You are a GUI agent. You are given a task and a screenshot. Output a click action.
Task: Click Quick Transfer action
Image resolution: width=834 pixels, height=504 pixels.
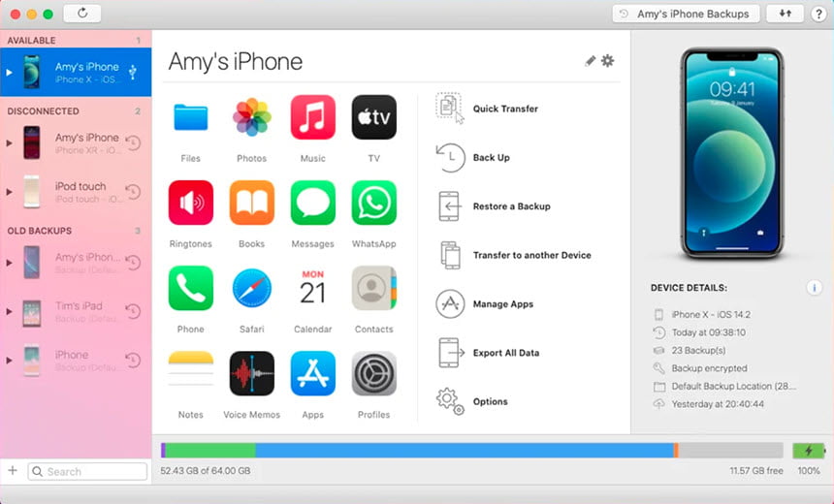coord(487,109)
